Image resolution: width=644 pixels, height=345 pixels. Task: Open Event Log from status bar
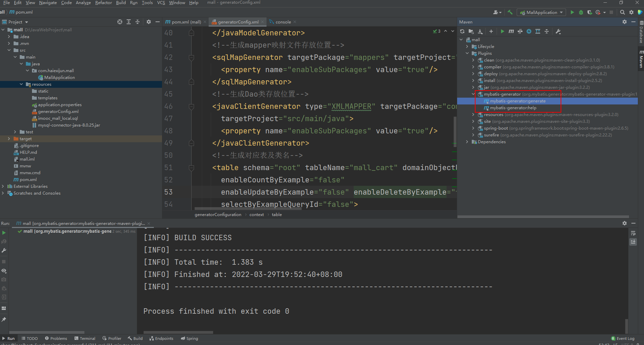623,339
